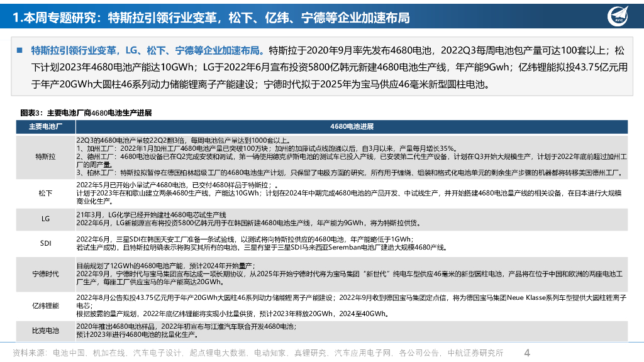Click line '2022年9月，宁德时代与宝马集团宣布'

pos(350,278)
